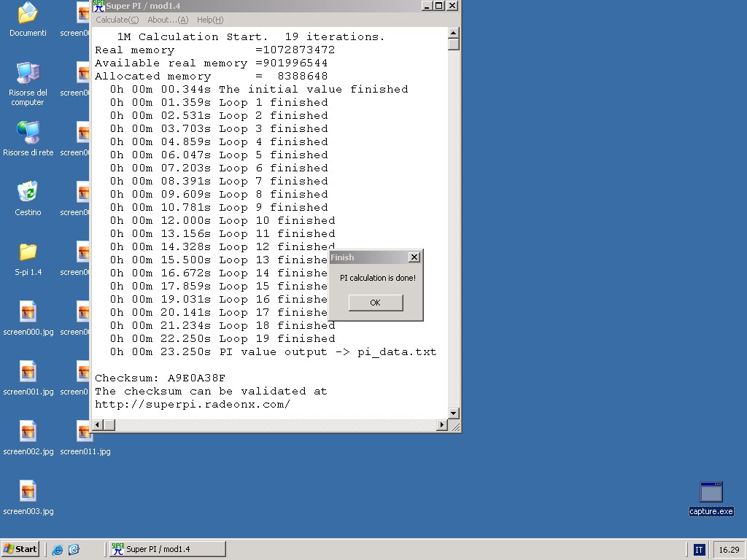Image resolution: width=747 pixels, height=560 pixels.
Task: Click the '1M Calculation Start. 19 iterations.' line
Action: pos(251,36)
